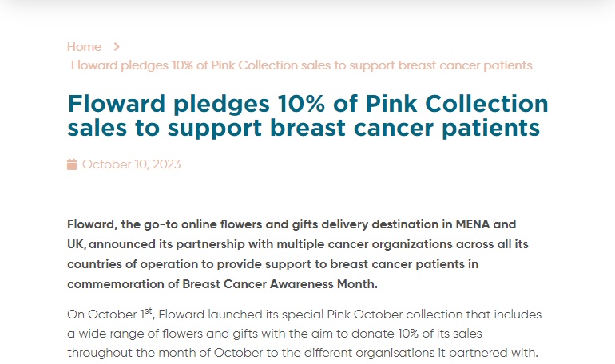615x364 pixels.
Task: Click the October 10, 2023 date text
Action: coord(132,164)
